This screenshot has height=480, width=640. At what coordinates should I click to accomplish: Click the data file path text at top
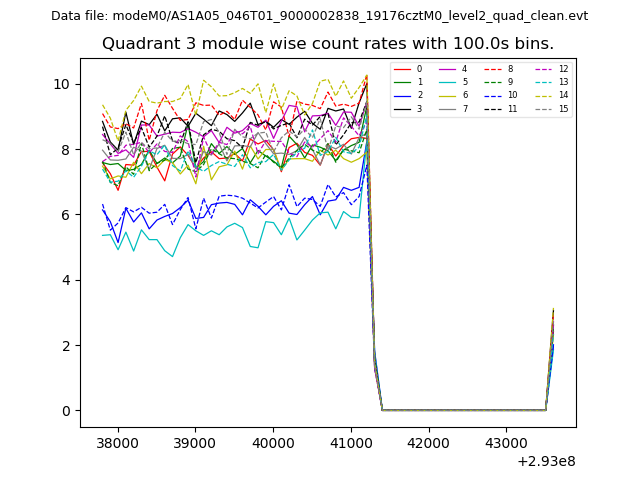[320, 16]
